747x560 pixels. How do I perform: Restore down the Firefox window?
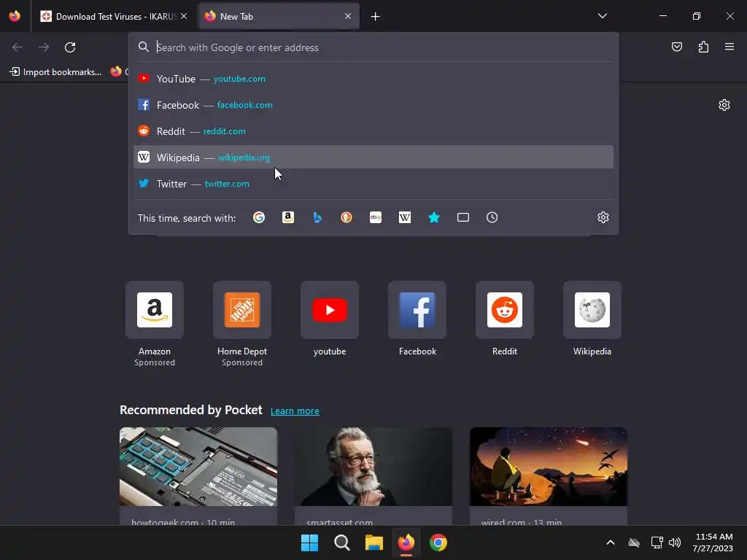[x=696, y=16]
